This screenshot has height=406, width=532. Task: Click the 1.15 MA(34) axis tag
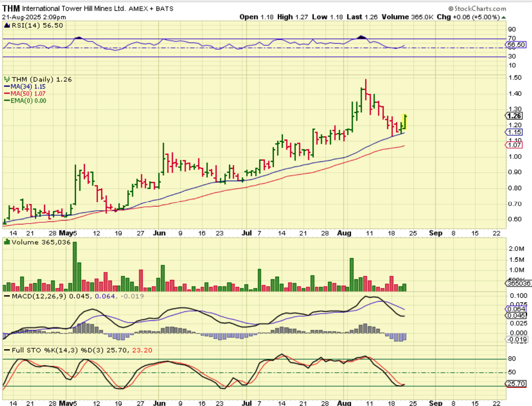point(514,132)
